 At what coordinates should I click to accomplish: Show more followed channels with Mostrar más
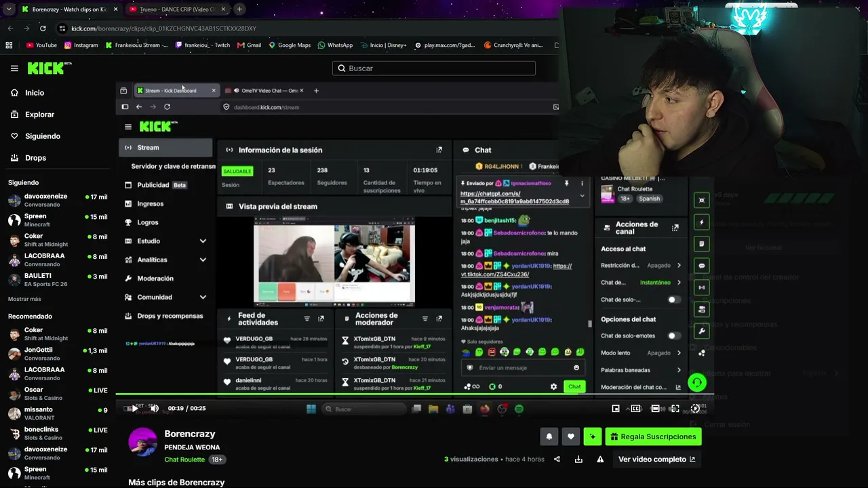[24, 299]
